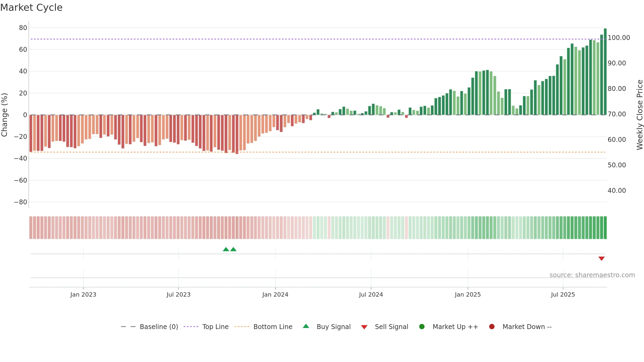
Task: Click the Weekly Close Price axis title
Action: click(x=640, y=115)
